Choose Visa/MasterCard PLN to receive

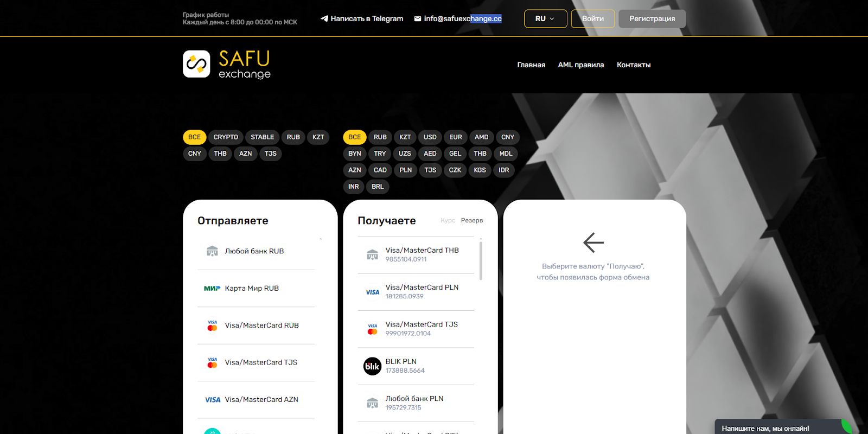tap(416, 292)
